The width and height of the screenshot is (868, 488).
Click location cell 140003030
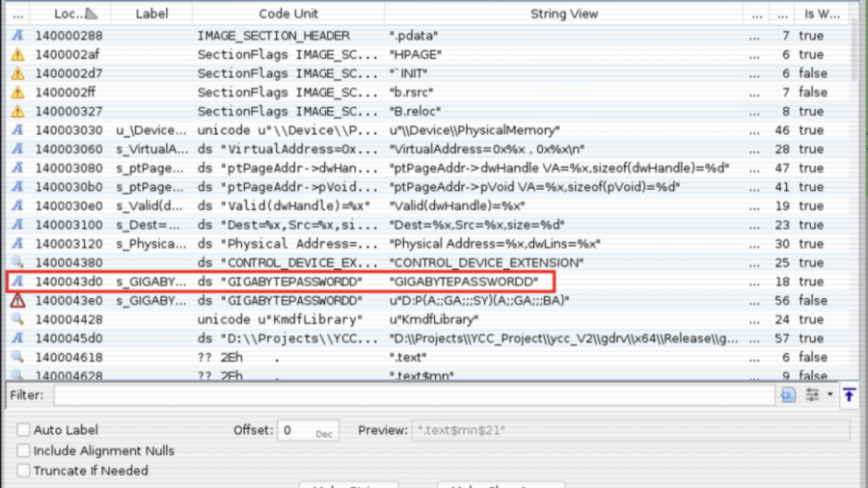68,130
